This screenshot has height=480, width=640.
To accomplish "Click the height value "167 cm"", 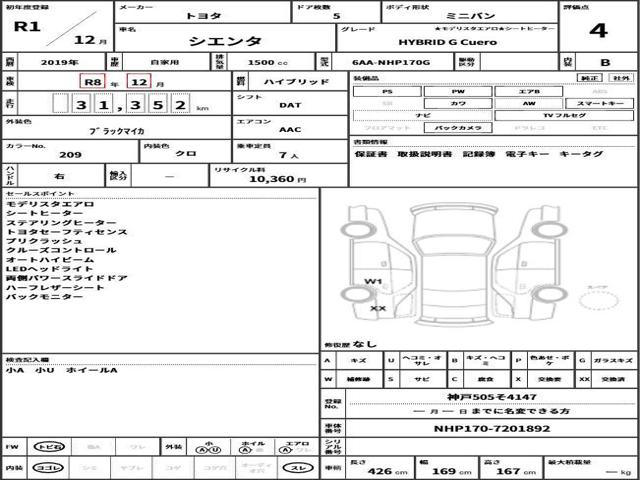I will click(516, 472).
